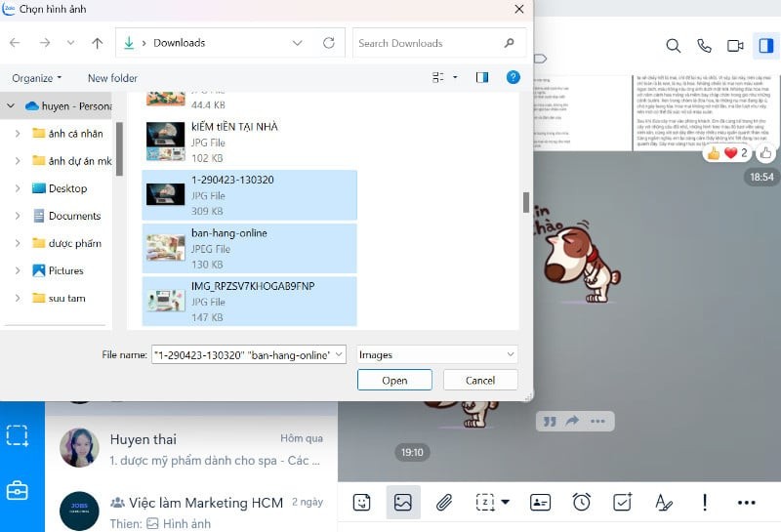Open screenshot options dropdown arrow
This screenshot has height=532, width=781.
pyautogui.click(x=505, y=502)
